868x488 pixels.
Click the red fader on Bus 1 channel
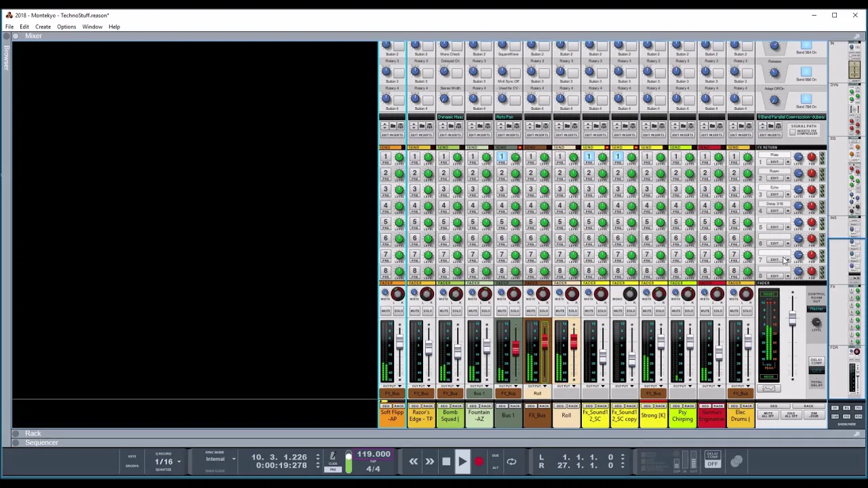click(515, 349)
